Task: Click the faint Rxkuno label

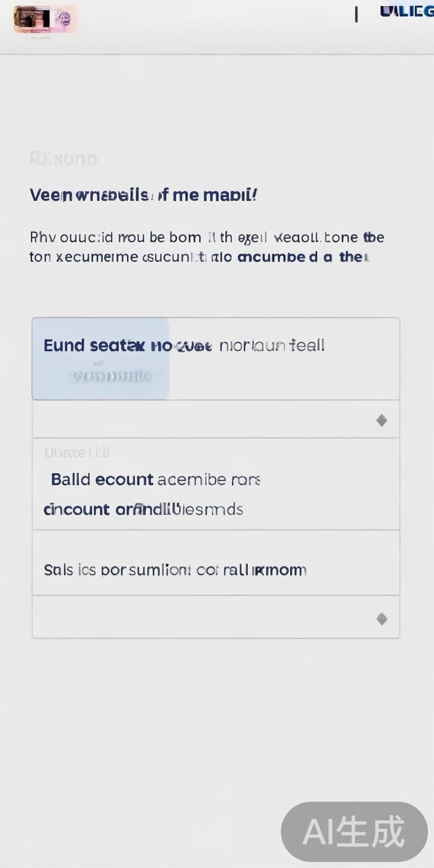Action: coord(63,159)
